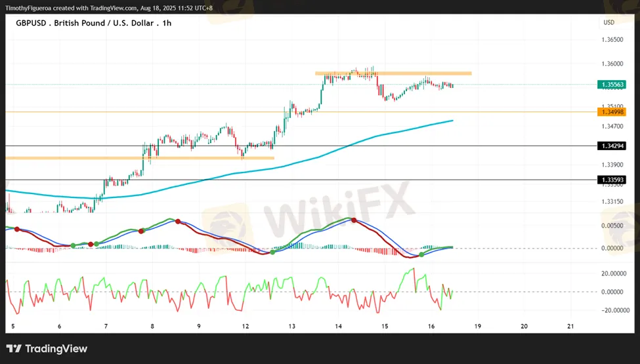Select the red MACD crossover dot above date 14
The width and height of the screenshot is (640, 364).
click(355, 220)
